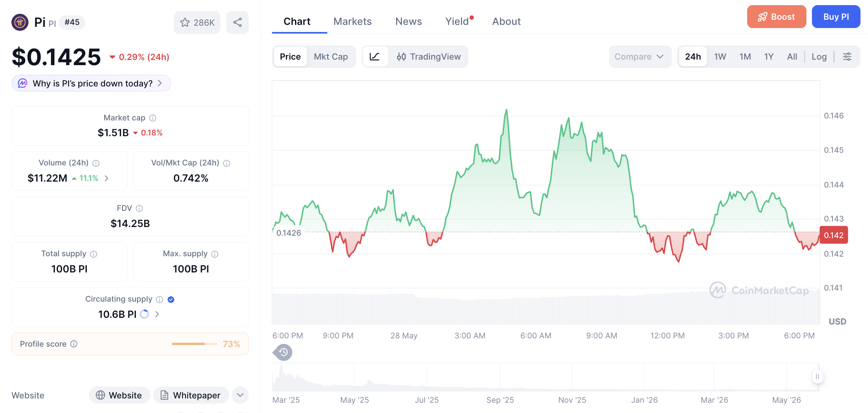Click Circulating supply info icon
Image resolution: width=868 pixels, height=413 pixels.
pyautogui.click(x=160, y=299)
